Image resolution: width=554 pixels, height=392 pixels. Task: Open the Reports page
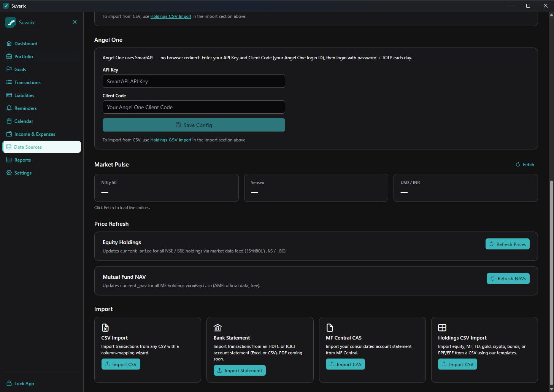(x=41, y=160)
